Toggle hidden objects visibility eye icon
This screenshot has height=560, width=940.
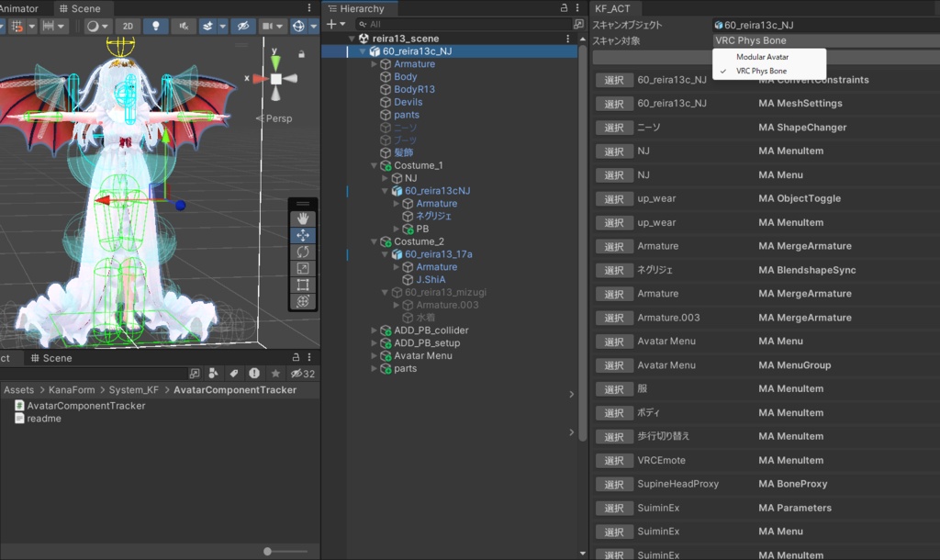coord(242,26)
